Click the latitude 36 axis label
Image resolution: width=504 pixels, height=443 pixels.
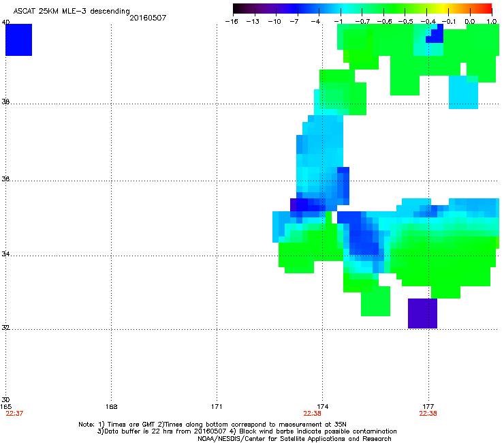coord(5,179)
